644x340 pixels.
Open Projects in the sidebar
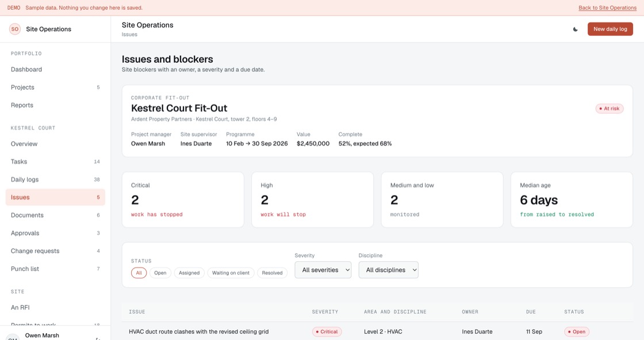[x=55, y=87]
